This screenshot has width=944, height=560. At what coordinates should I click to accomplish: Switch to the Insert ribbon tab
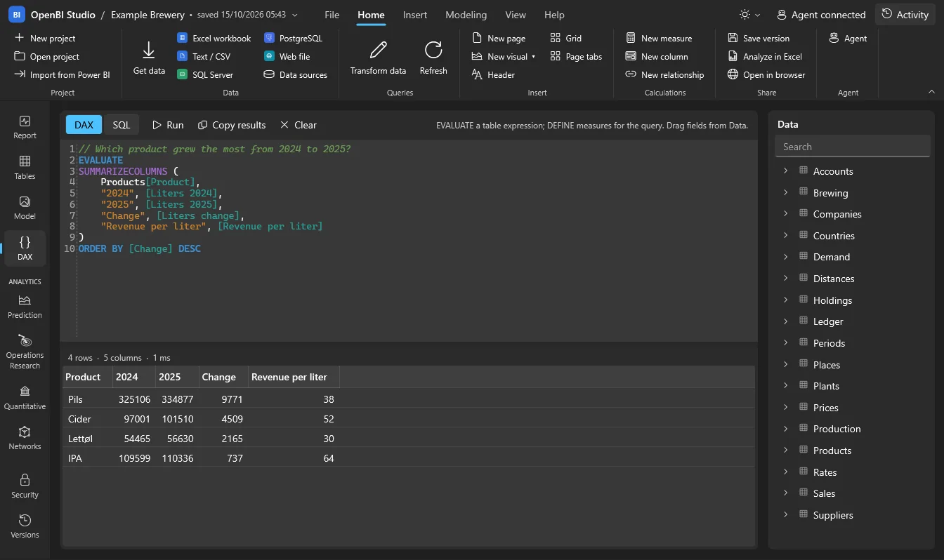tap(415, 15)
